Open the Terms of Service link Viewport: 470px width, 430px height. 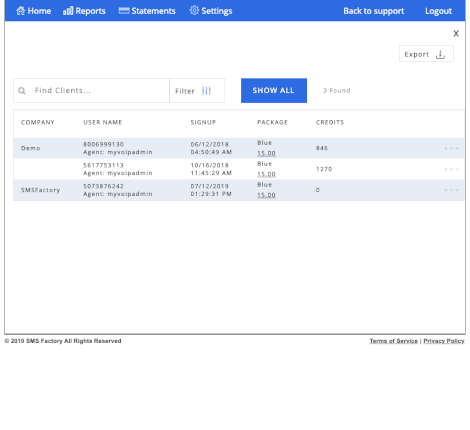tap(393, 341)
